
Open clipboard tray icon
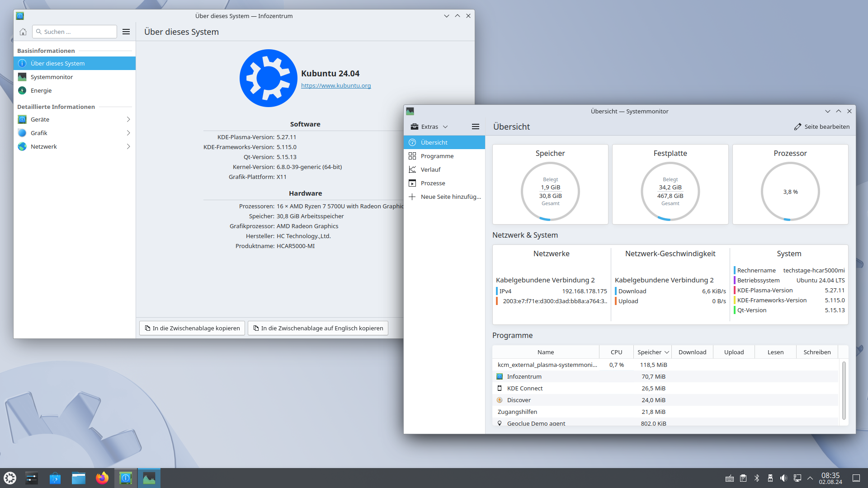(x=743, y=479)
